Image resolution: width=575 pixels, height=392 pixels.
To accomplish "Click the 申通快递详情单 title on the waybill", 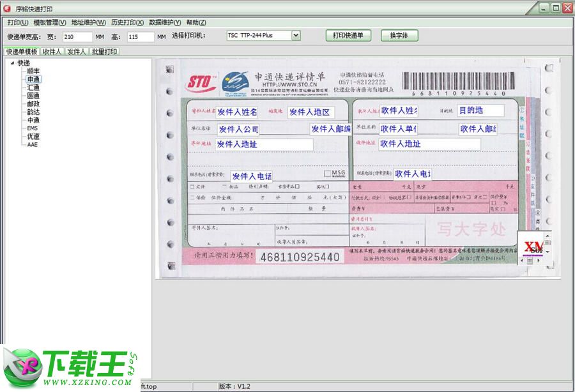I will tap(290, 77).
